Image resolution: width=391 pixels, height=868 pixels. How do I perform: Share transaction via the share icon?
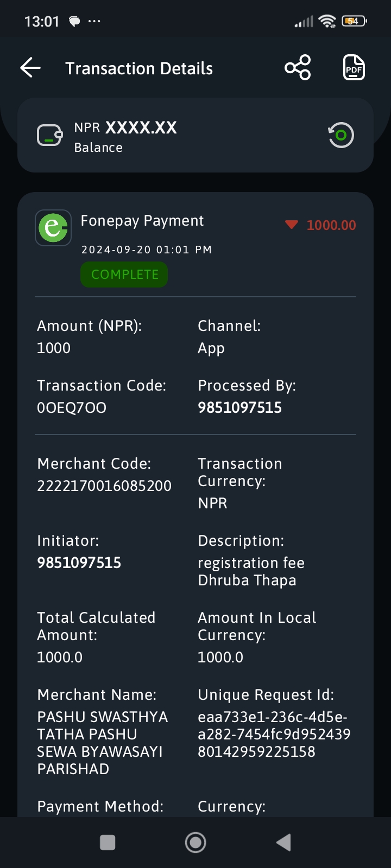tap(298, 68)
